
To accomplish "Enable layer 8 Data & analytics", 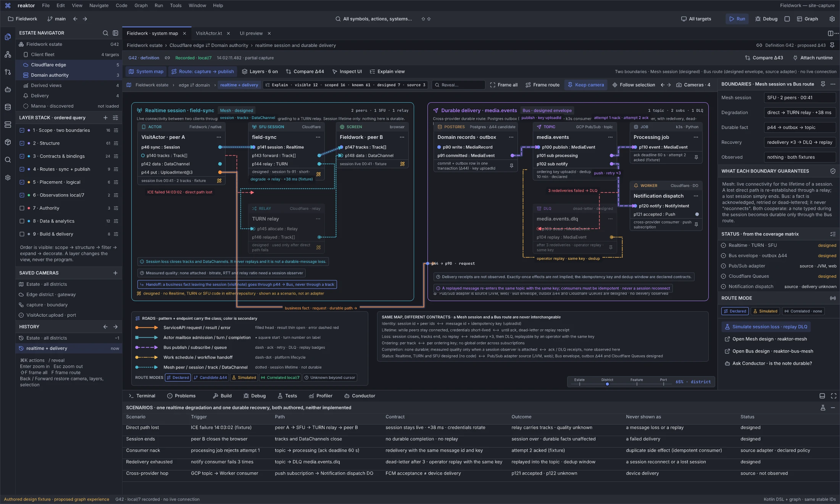I will click(x=22, y=221).
